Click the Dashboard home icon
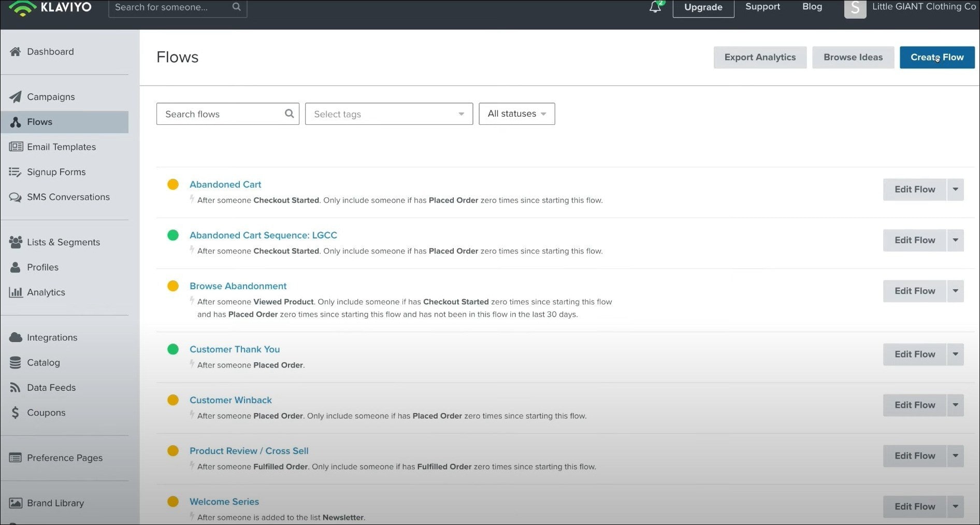 (16, 52)
